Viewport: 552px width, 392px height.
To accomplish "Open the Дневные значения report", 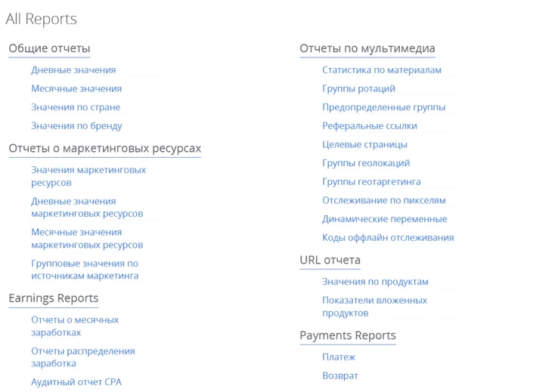I will coord(73,70).
